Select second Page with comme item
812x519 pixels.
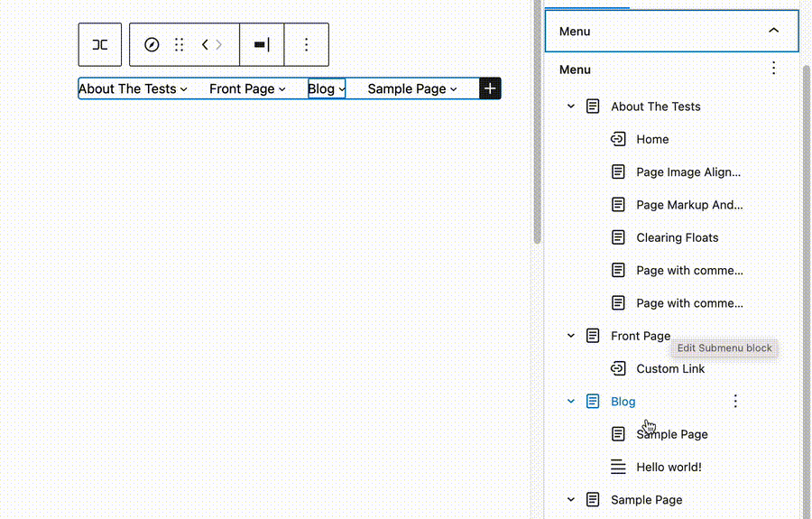pos(690,303)
